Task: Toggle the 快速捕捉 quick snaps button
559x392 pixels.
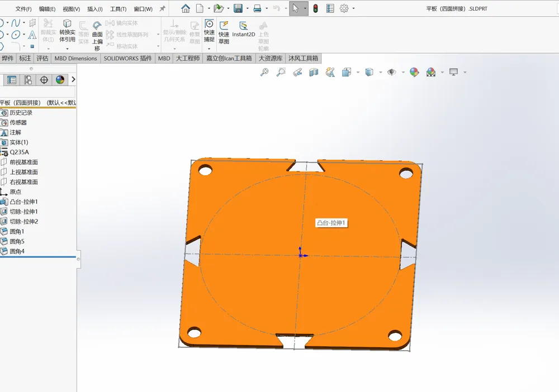Action: click(x=209, y=31)
